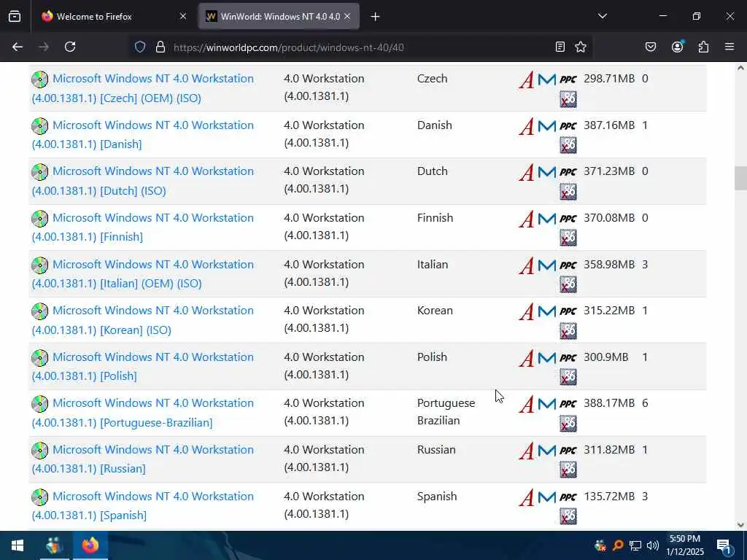
Task: Click the CD icon in Spanish row
Action: click(40, 497)
